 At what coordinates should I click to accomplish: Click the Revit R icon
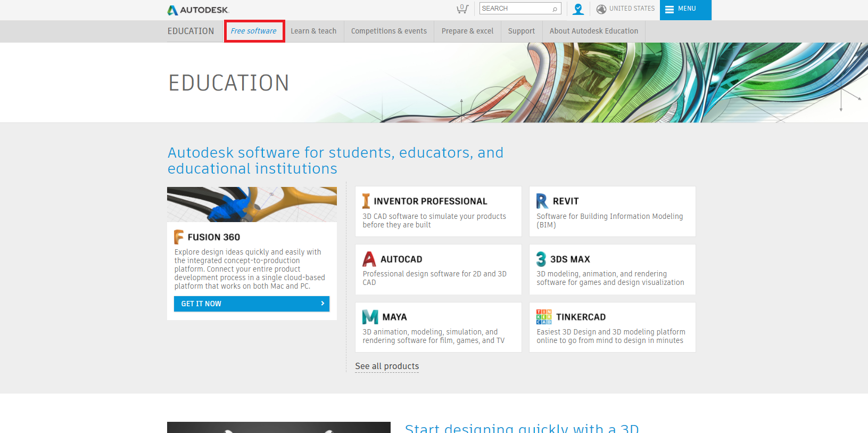pos(542,201)
